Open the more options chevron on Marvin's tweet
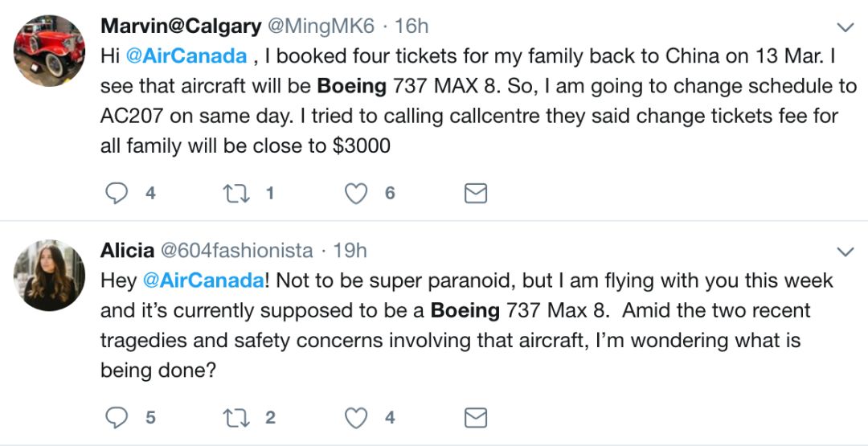Image resolution: width=868 pixels, height=446 pixels. click(845, 28)
